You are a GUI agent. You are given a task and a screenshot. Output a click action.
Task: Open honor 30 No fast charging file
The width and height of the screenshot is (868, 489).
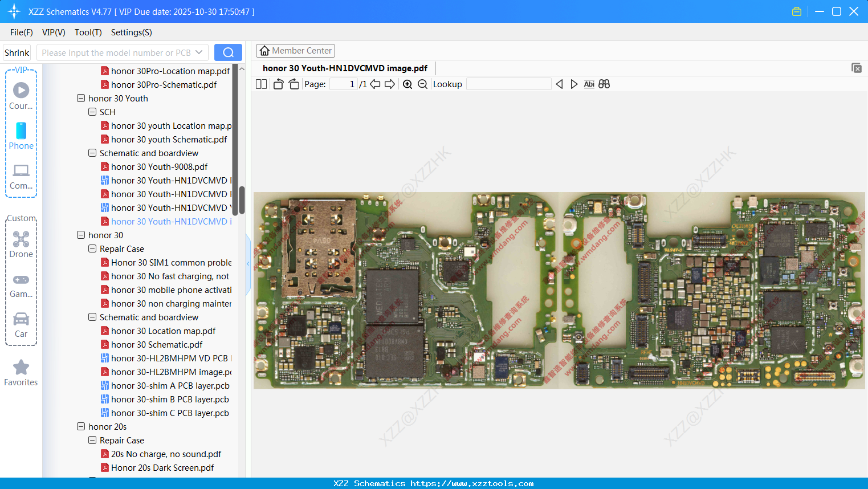tap(170, 276)
